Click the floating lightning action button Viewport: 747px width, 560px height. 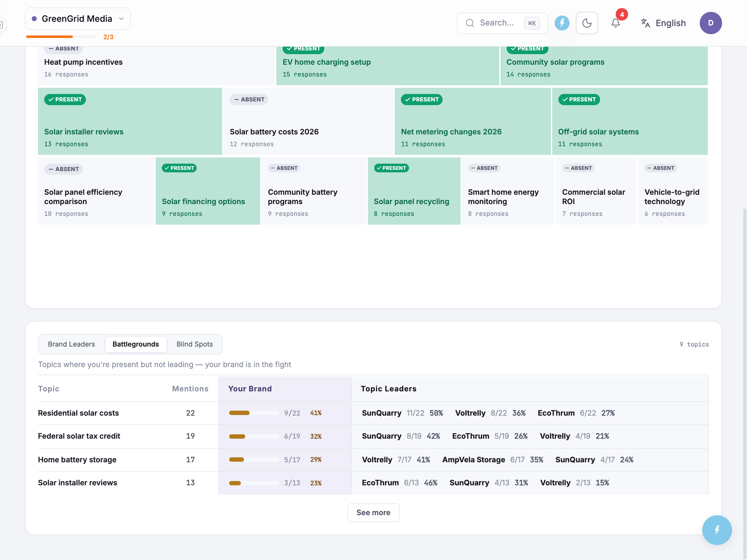click(716, 530)
